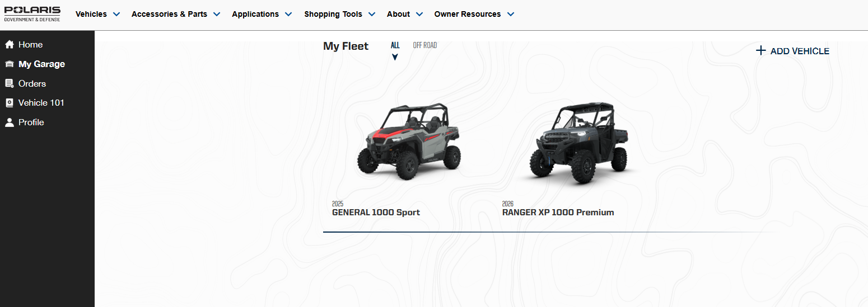The height and width of the screenshot is (307, 868).
Task: Select the OFF ROAD fleet filter tab
Action: (x=425, y=45)
